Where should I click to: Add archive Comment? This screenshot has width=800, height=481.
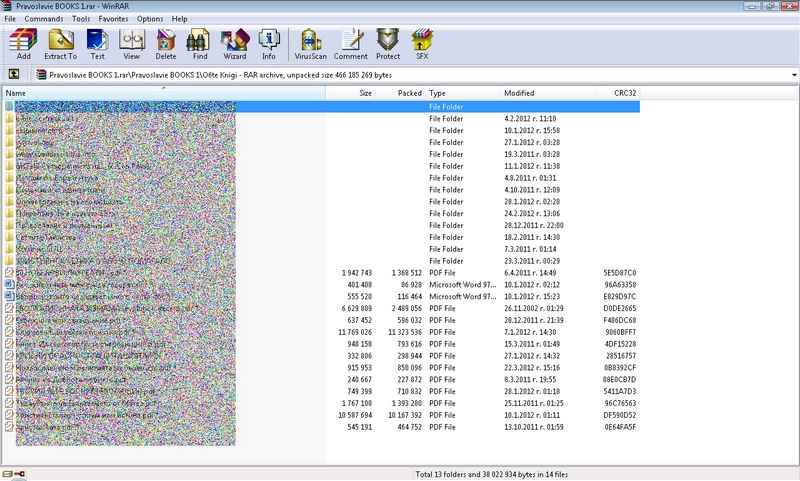click(351, 44)
